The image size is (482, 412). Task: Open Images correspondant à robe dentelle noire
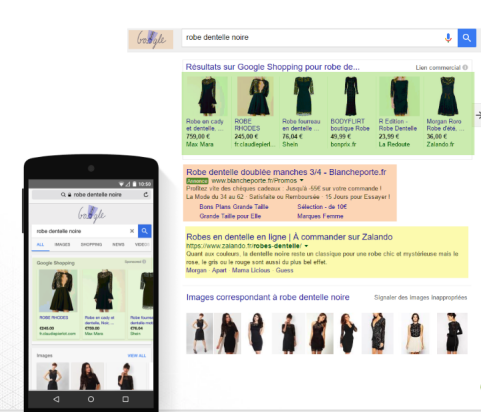pos(268,297)
